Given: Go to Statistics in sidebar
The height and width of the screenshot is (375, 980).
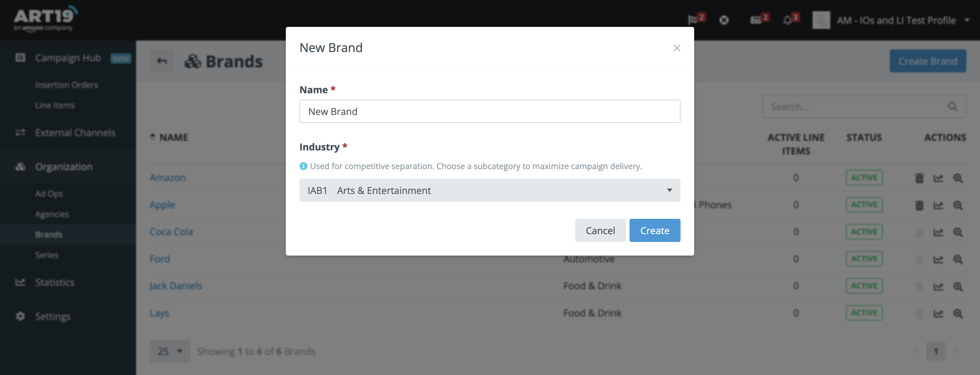Looking at the screenshot, I should click(54, 282).
